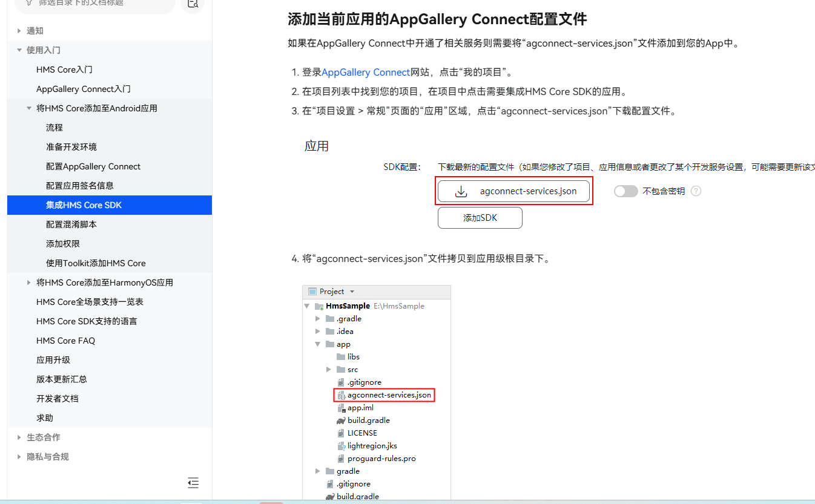Click the agconnect-services.json file icon in Project tree

[341, 395]
